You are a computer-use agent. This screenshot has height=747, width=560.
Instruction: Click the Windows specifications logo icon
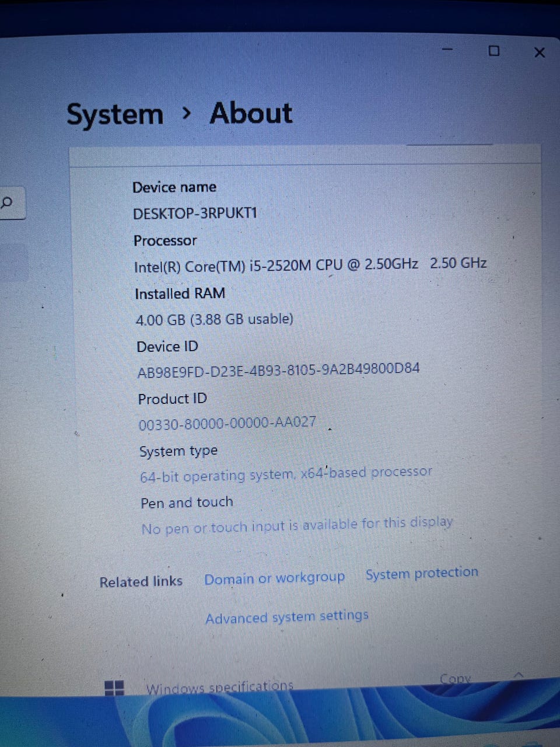114,688
